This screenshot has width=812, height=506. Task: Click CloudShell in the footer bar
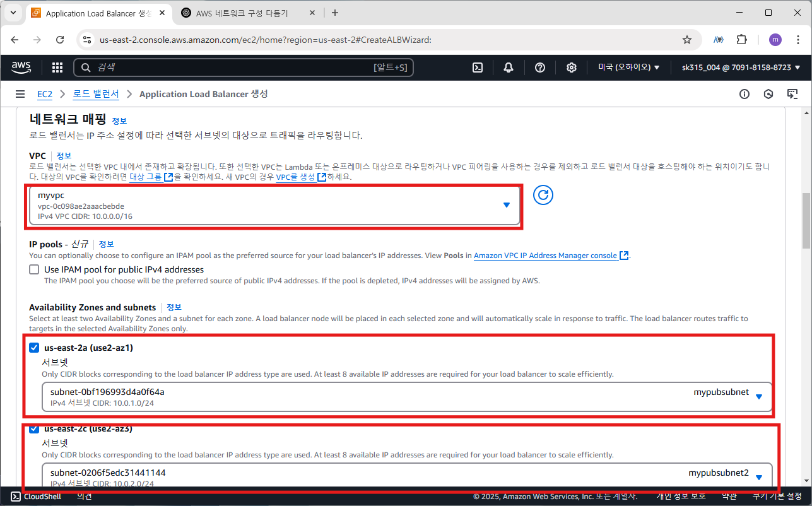pos(37,497)
